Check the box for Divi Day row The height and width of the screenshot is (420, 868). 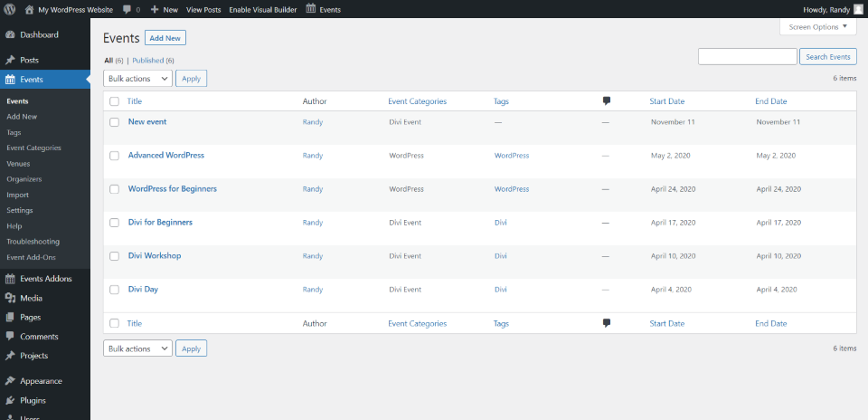114,290
